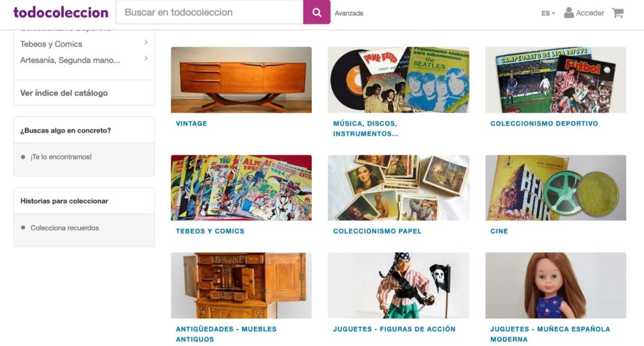This screenshot has height=346, width=644.
Task: Click the Acceder user profile icon
Action: click(569, 13)
